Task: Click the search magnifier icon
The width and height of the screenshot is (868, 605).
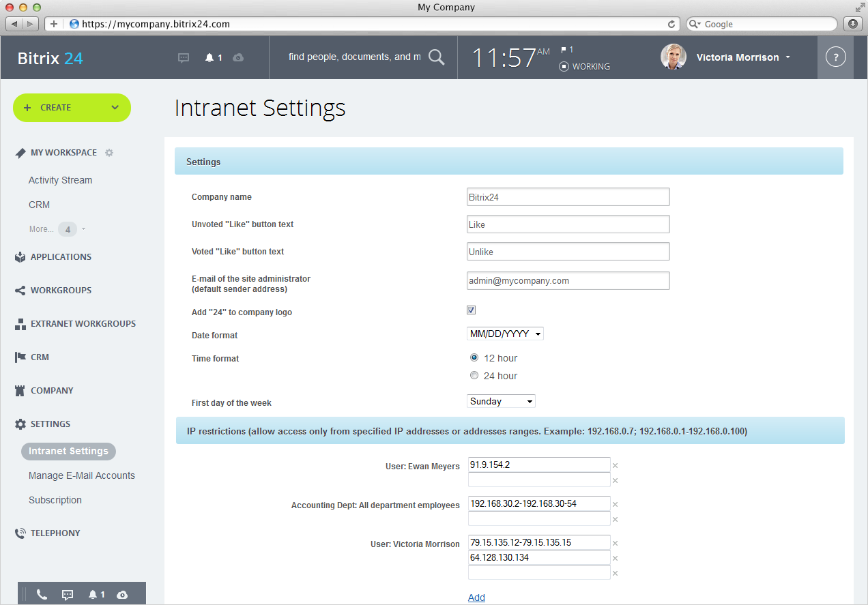Action: [436, 57]
